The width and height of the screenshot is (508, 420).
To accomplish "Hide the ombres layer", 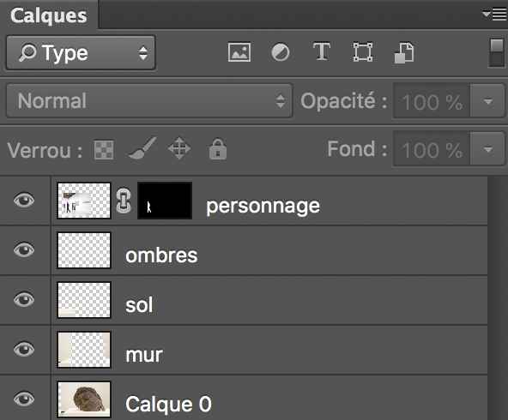I will (24, 249).
